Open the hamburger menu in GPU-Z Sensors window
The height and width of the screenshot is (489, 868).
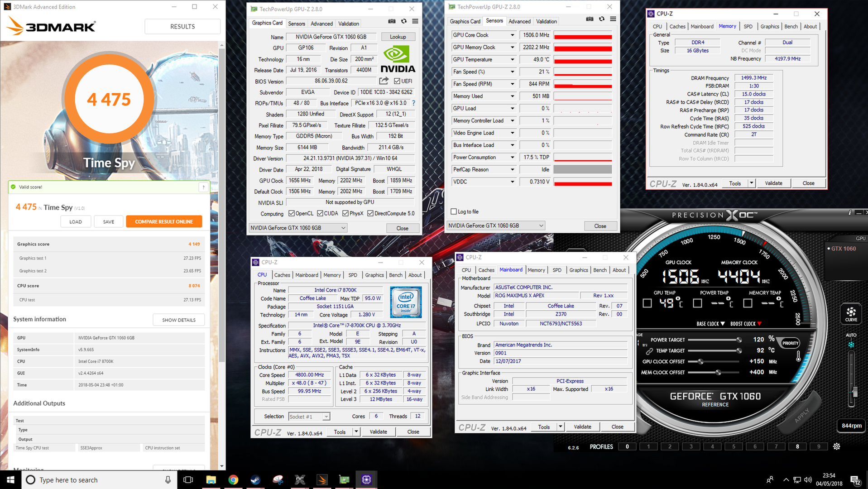613,19
